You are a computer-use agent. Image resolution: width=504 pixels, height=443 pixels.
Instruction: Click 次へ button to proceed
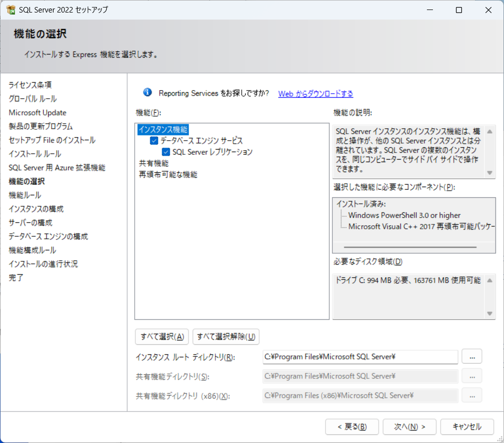pyautogui.click(x=409, y=427)
